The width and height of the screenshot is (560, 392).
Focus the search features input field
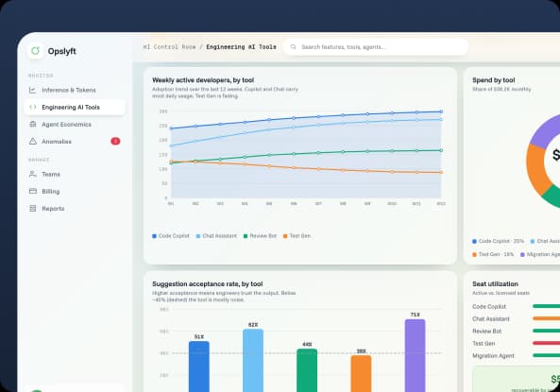(x=375, y=47)
